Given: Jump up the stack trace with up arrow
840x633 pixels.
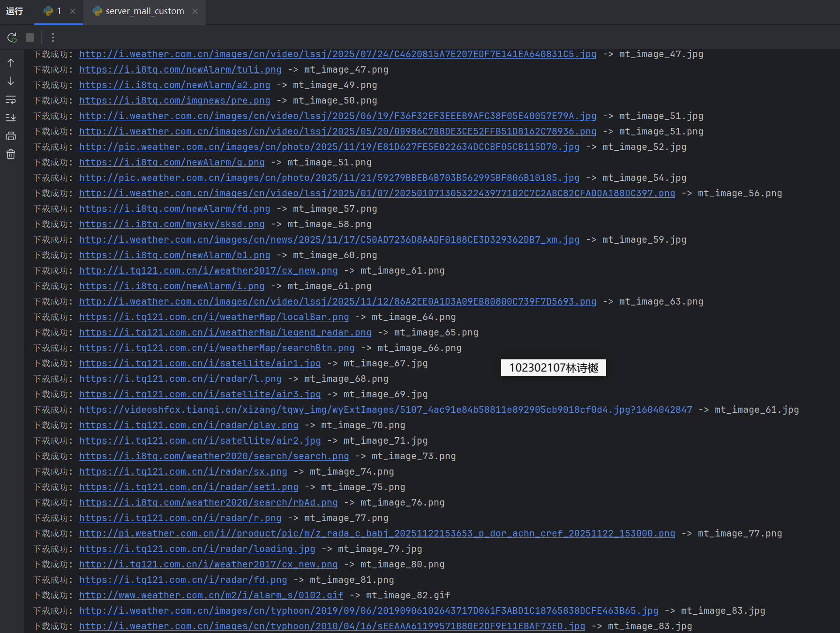Looking at the screenshot, I should click(x=11, y=62).
